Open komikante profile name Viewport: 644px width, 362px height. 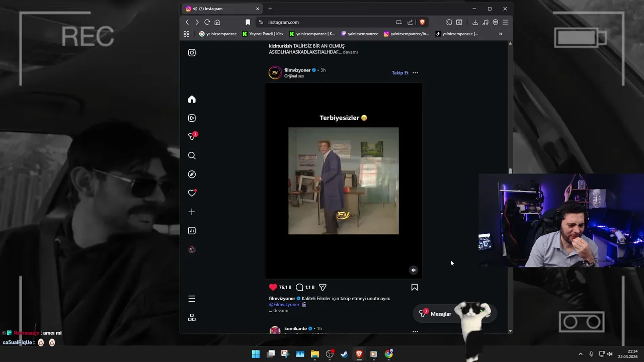(x=295, y=328)
